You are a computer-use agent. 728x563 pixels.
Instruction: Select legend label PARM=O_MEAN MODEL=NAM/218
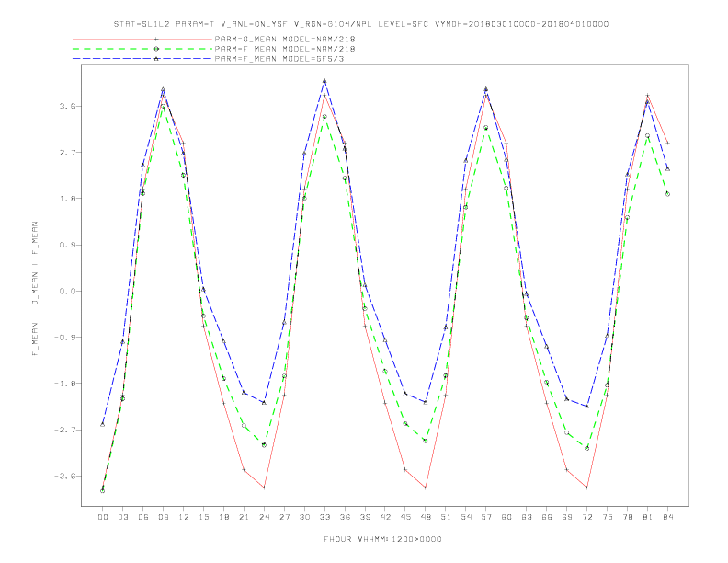pyautogui.click(x=285, y=39)
